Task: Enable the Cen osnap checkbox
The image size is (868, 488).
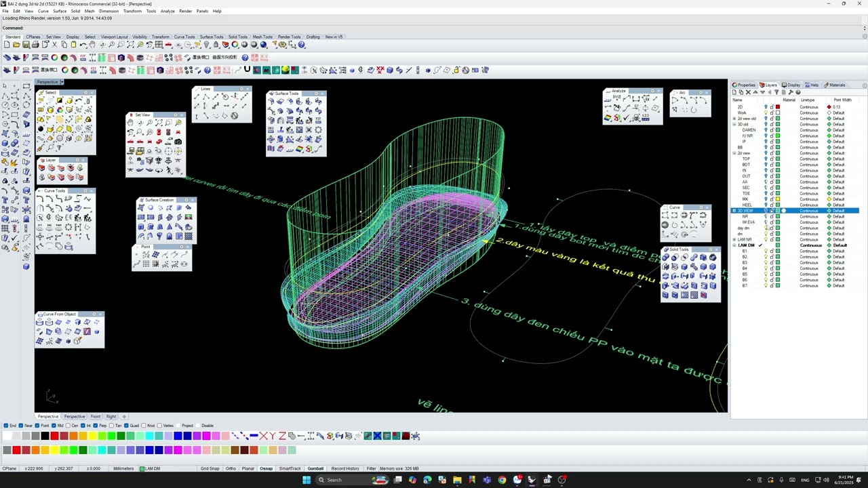Action: [x=68, y=426]
